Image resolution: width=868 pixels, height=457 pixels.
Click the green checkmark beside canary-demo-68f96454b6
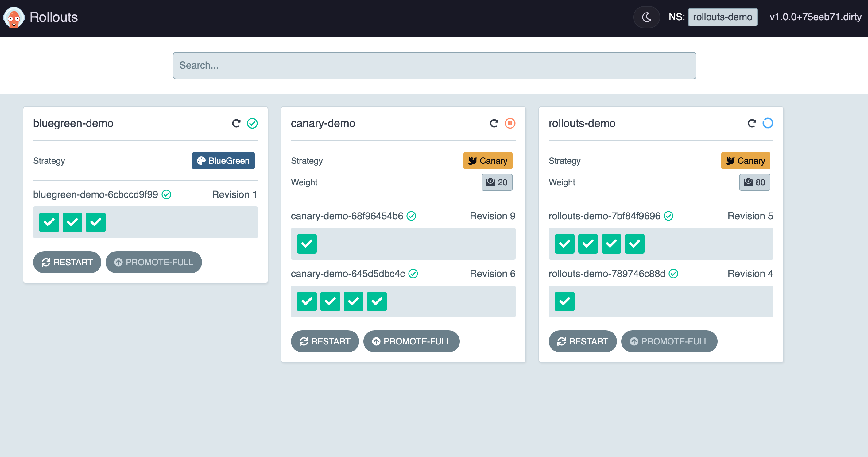[x=411, y=216]
